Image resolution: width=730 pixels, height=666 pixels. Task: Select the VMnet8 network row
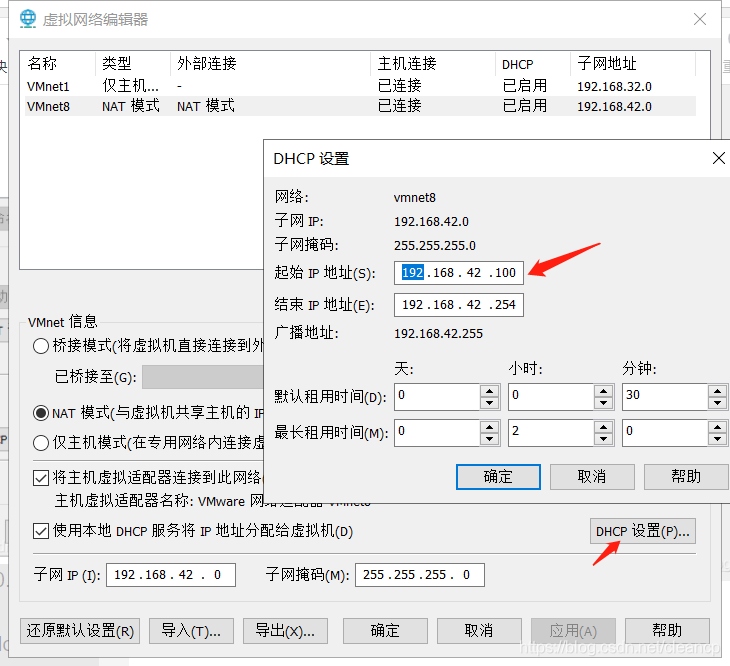click(360, 106)
